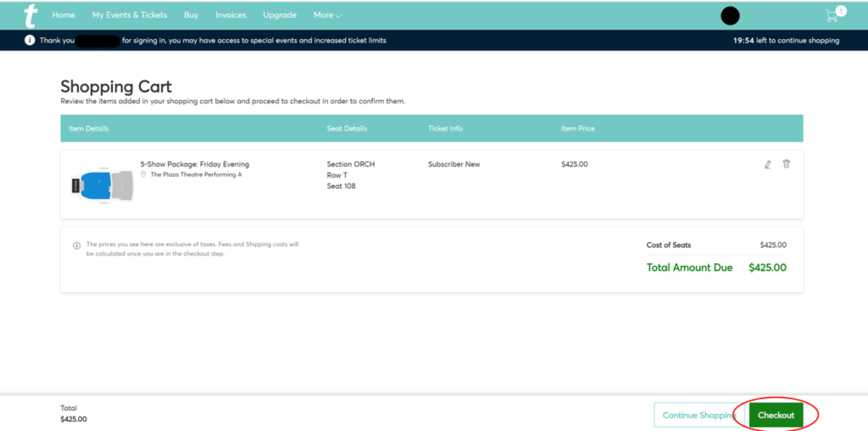
Task: Delete the cart item using trash icon
Action: [787, 164]
